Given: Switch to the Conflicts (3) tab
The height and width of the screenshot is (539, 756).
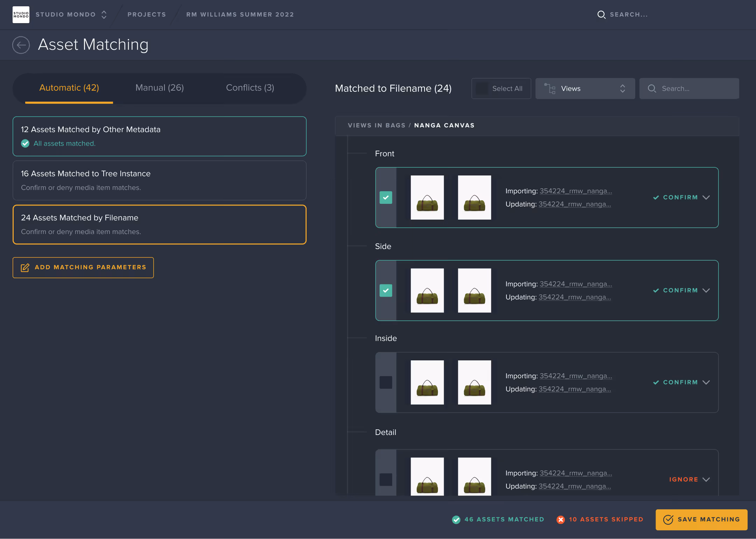Looking at the screenshot, I should click(x=250, y=88).
